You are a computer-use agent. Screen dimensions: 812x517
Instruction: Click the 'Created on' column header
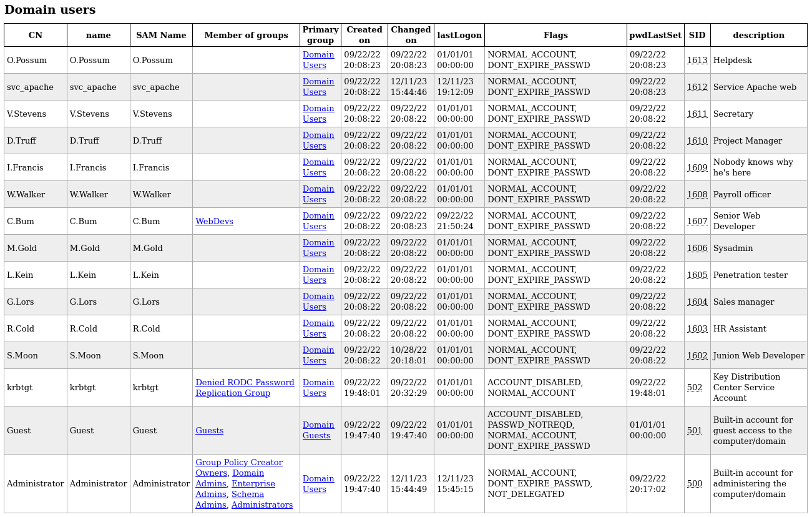(x=364, y=35)
